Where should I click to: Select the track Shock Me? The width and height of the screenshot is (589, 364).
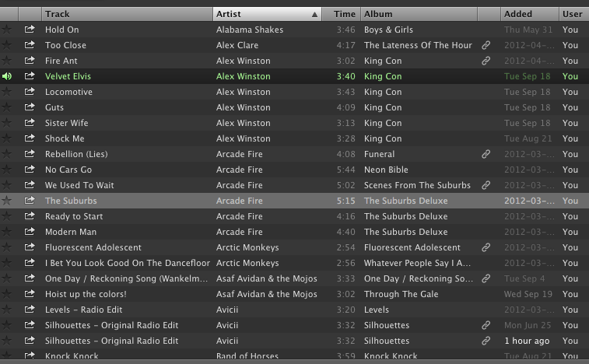(x=65, y=138)
